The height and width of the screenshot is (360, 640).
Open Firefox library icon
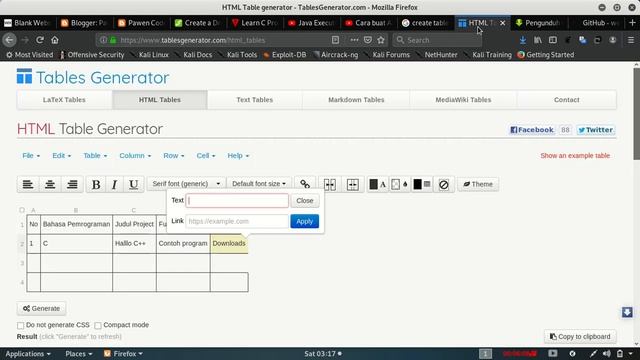pyautogui.click(x=538, y=40)
